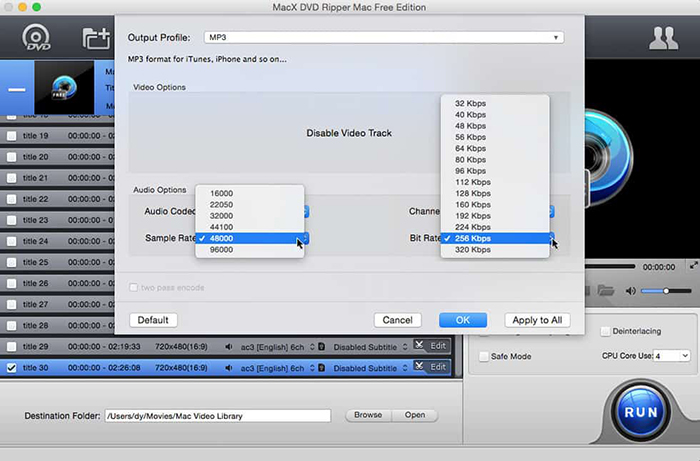Click speaker icon in title 29 row
This screenshot has height=461, width=700.
pyautogui.click(x=229, y=347)
